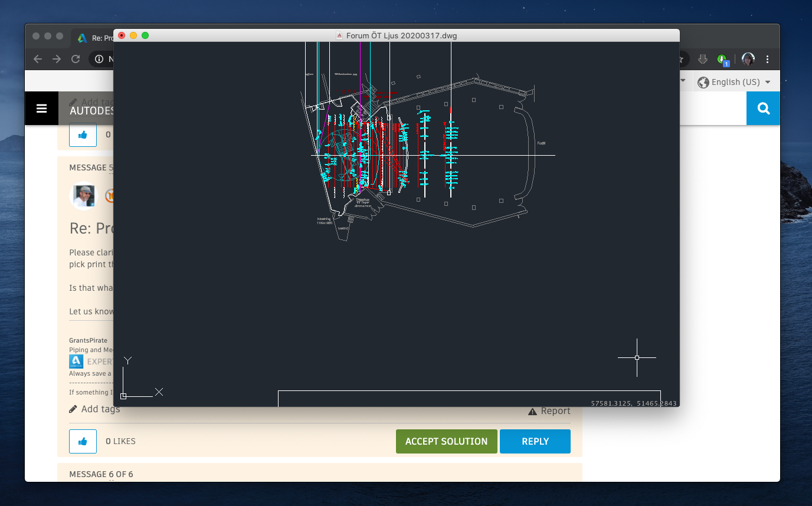Open the green download extension with badge 1
Image resolution: width=812 pixels, height=506 pixels.
coord(723,60)
